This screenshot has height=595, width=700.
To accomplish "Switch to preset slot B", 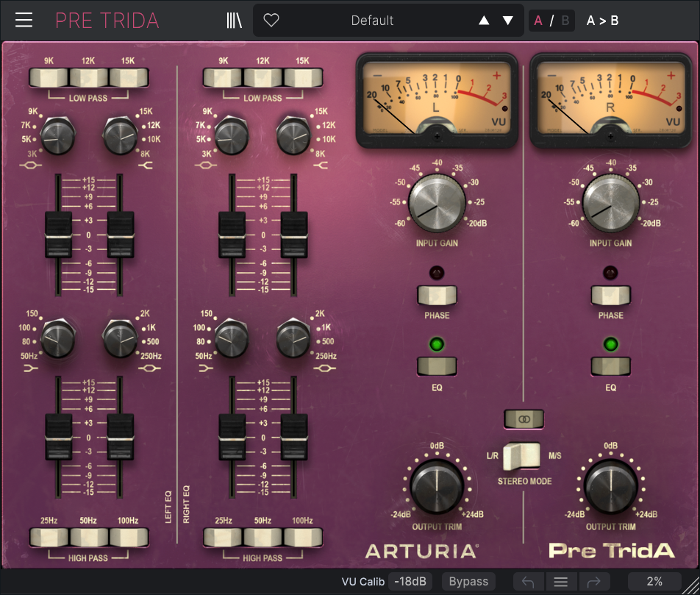I will pyautogui.click(x=565, y=21).
